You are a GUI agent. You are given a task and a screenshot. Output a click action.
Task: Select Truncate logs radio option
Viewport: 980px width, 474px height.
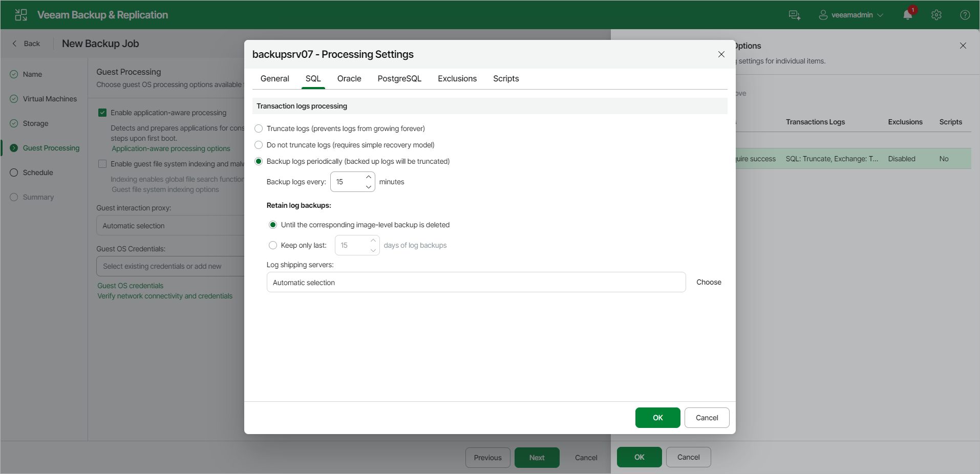pyautogui.click(x=259, y=128)
